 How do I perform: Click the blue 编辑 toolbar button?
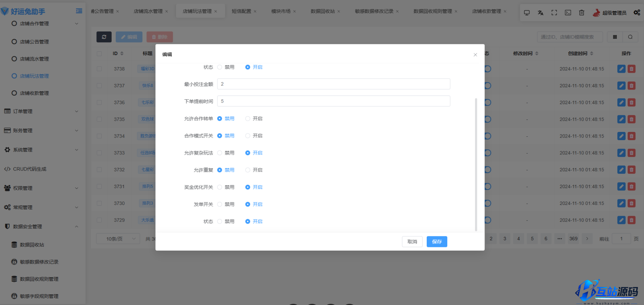pos(129,37)
